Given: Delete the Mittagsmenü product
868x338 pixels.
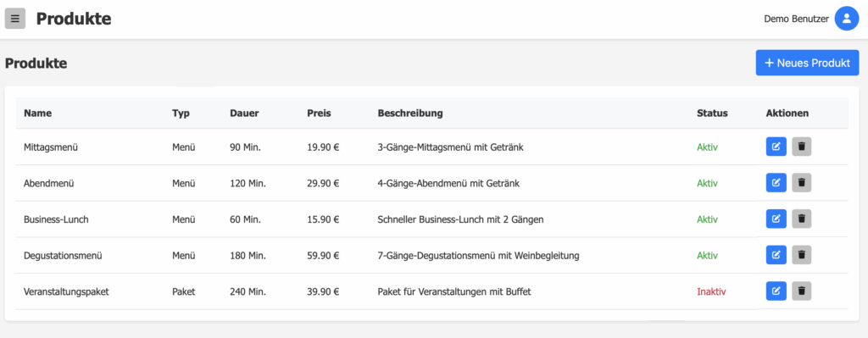Looking at the screenshot, I should [802, 147].
